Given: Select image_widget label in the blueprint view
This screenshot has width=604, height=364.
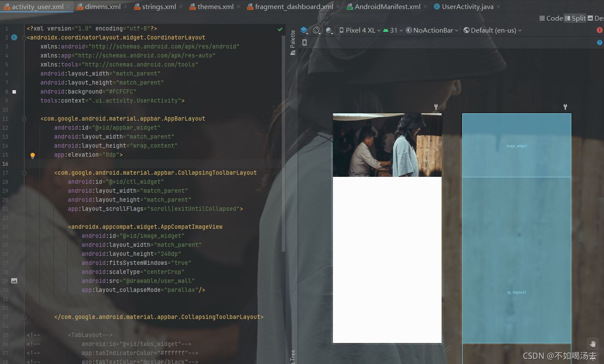Looking at the screenshot, I should click(517, 146).
